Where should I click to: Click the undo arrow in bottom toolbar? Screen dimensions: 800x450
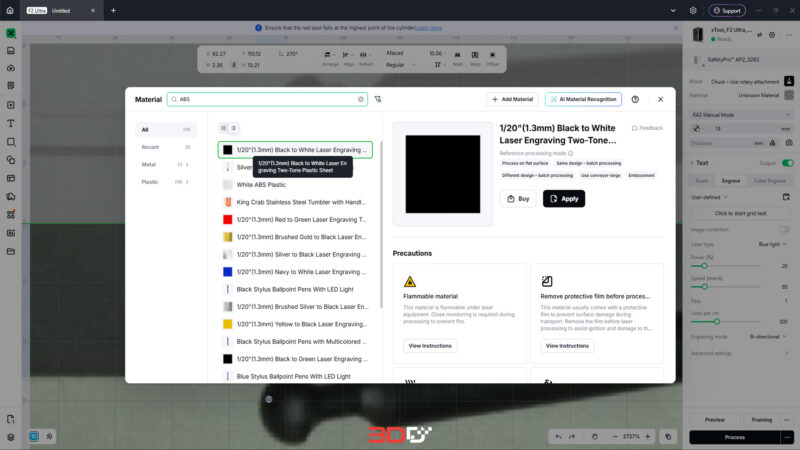558,437
